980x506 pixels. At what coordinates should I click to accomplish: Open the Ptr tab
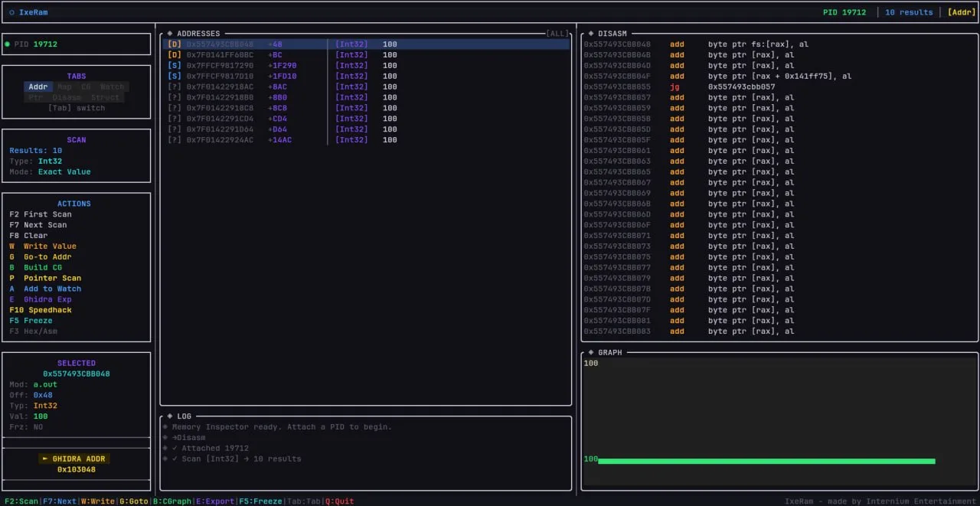tap(35, 98)
